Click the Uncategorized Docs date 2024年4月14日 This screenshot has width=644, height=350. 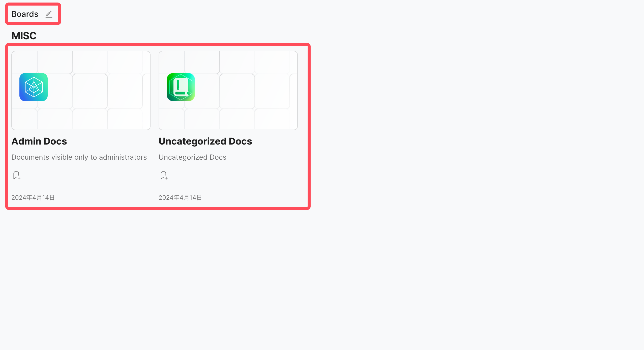[x=180, y=198]
